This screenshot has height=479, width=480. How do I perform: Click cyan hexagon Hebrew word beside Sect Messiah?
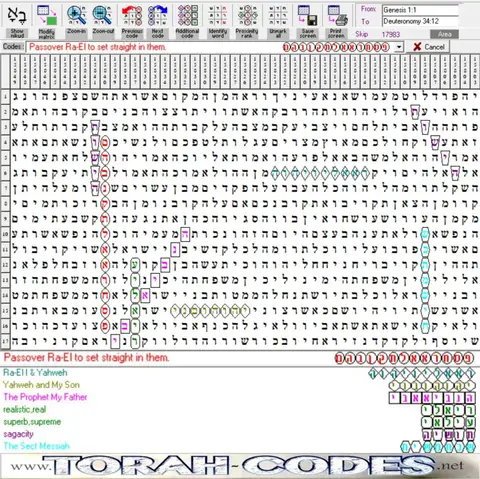click(437, 447)
